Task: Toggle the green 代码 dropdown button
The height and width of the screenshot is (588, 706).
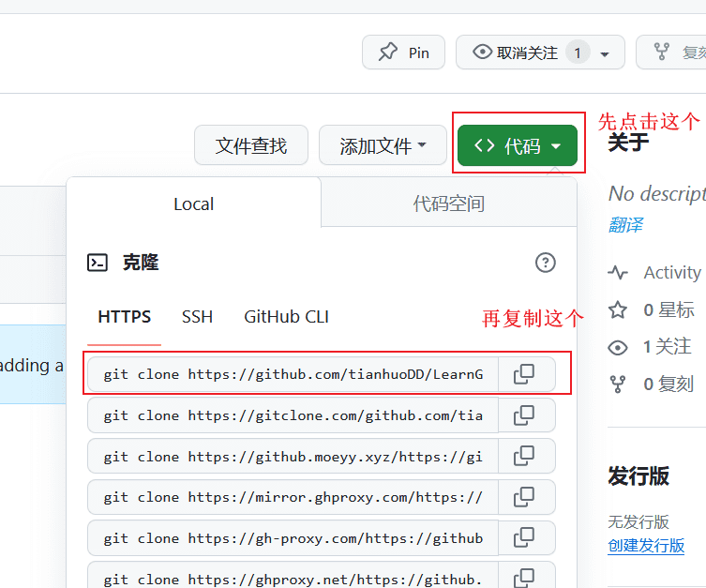Action: 518,146
